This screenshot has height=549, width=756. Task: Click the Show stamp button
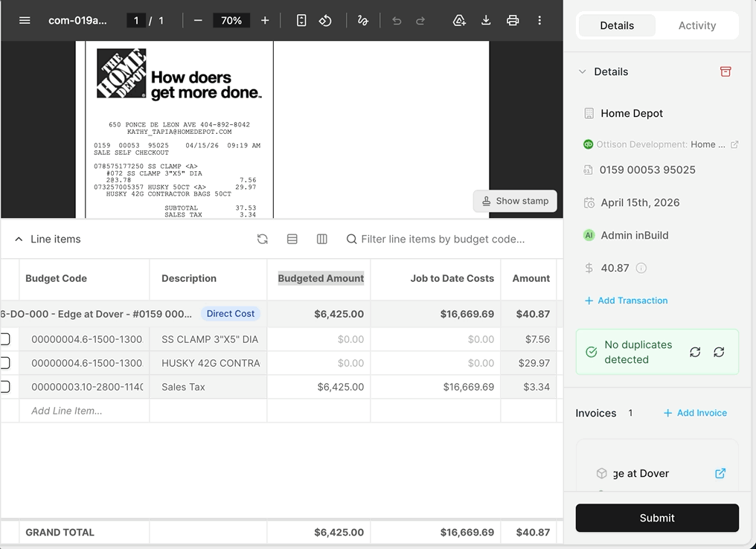pos(515,201)
